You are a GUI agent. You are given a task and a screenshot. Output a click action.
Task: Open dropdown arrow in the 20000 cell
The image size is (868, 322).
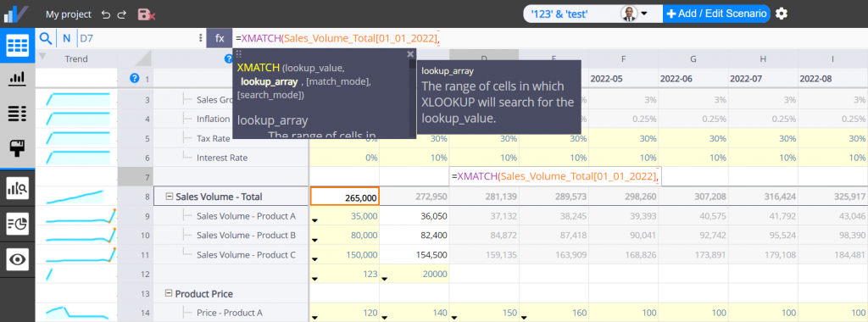(385, 279)
